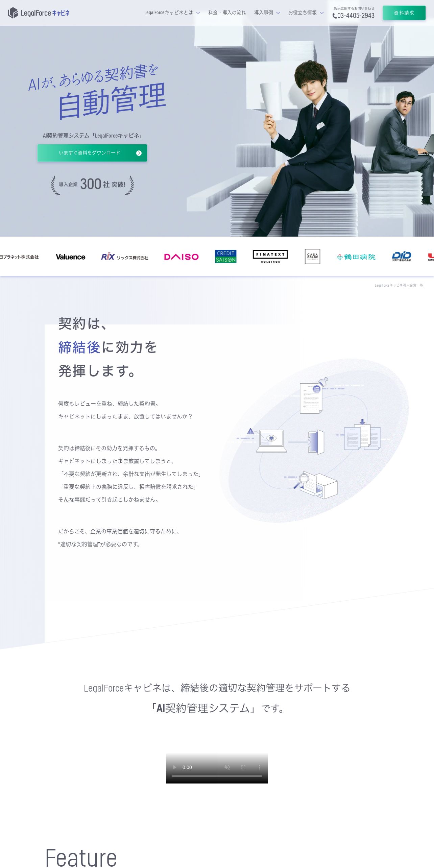Click the LegalForce キャビネ logo
Image resolution: width=434 pixels, height=868 pixels.
tap(39, 13)
